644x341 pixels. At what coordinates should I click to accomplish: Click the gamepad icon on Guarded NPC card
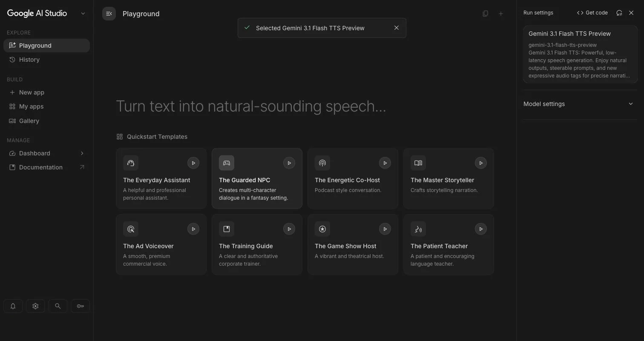click(x=227, y=163)
